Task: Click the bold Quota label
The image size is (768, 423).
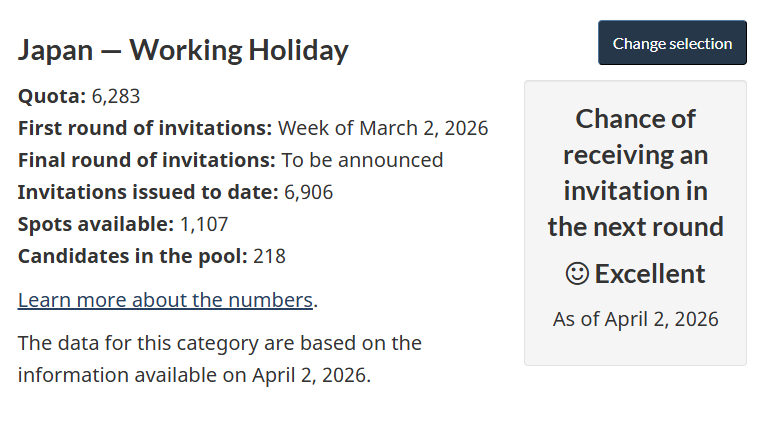Action: (52, 96)
